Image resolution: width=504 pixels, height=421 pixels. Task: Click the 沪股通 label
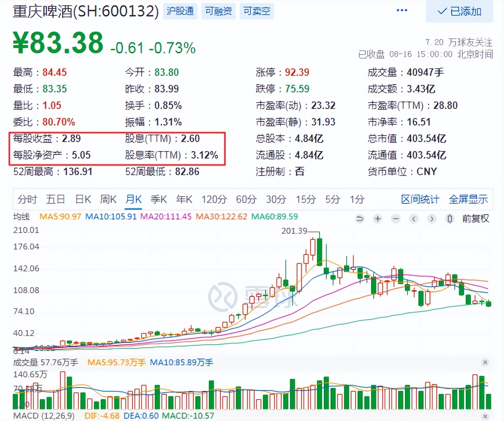pyautogui.click(x=180, y=11)
